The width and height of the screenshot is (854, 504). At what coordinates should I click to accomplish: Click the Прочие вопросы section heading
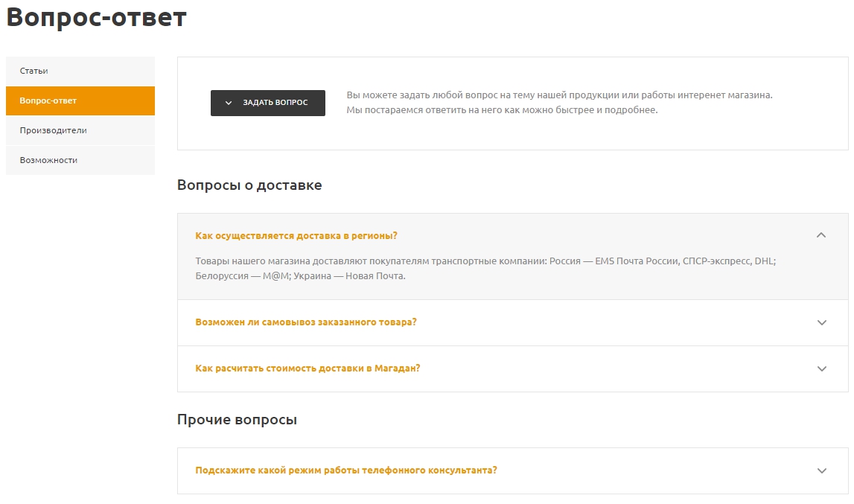coord(237,420)
